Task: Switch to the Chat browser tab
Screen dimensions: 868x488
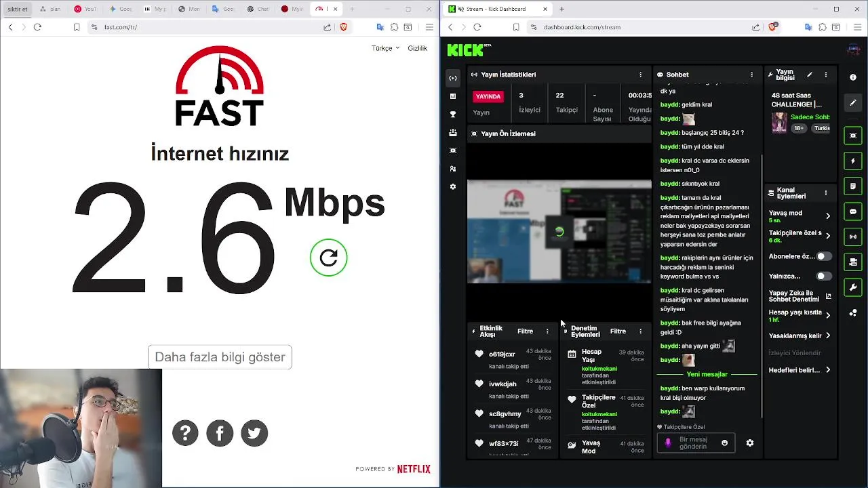Action: click(258, 9)
